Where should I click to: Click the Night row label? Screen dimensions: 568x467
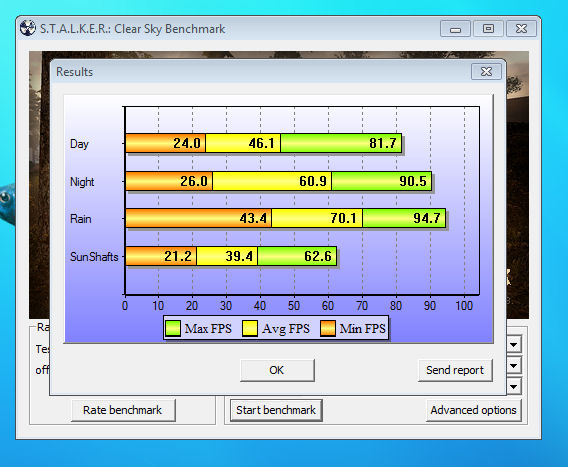82,182
